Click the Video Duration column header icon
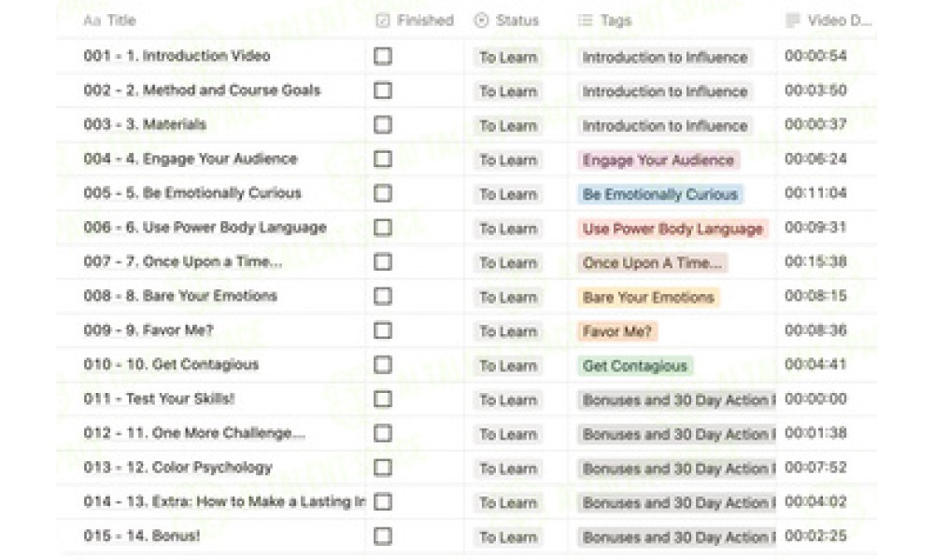This screenshot has height=560, width=934. [793, 21]
